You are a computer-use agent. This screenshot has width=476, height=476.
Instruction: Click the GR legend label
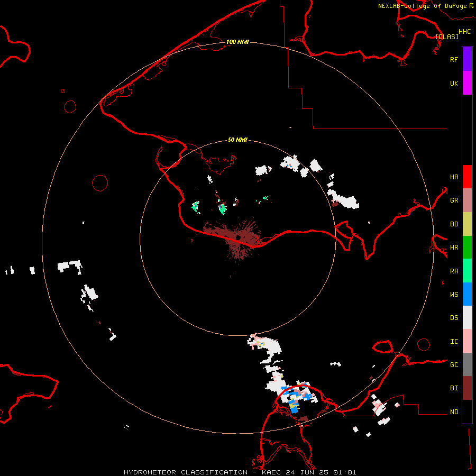(454, 200)
